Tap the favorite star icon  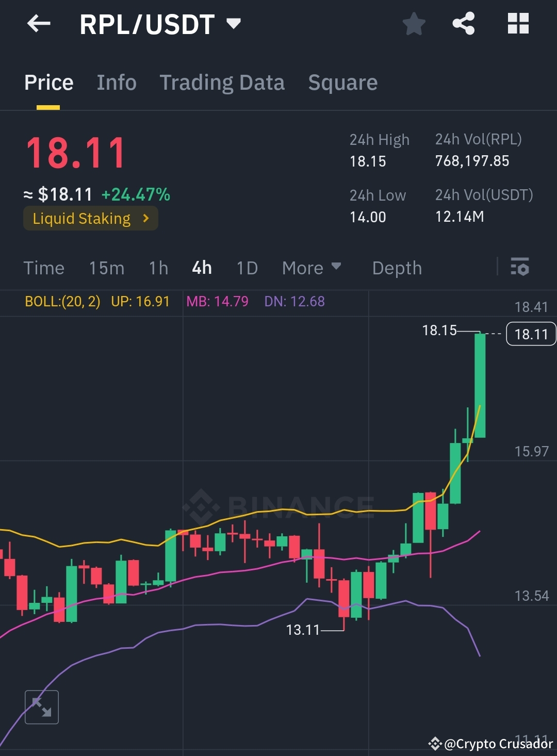(414, 23)
